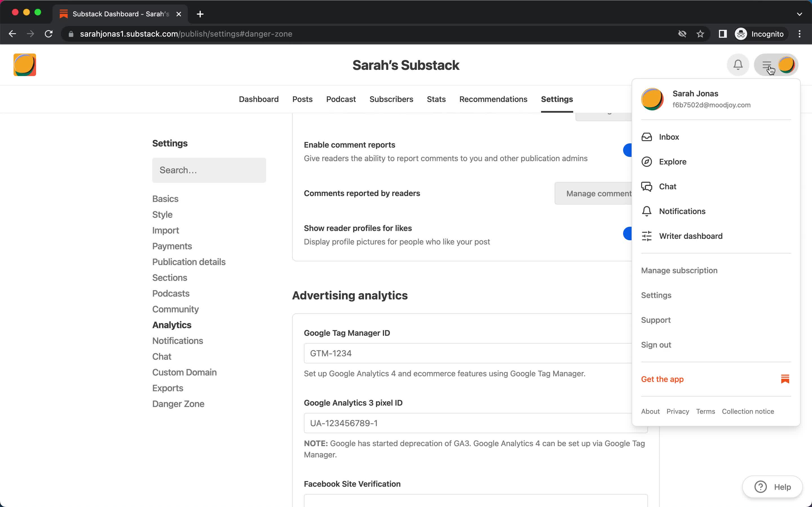Screen dimensions: 812x507
Task: Click Get the app link
Action: click(x=662, y=379)
